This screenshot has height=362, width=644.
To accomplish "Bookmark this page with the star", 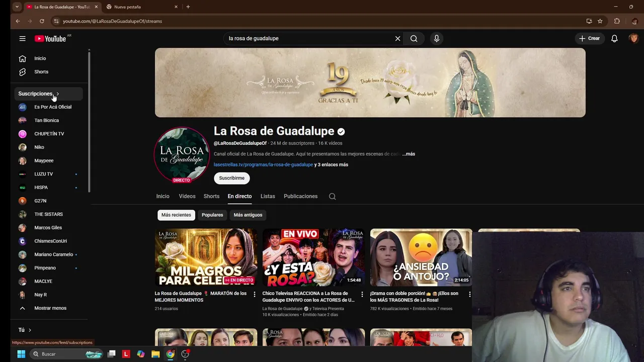I will (600, 21).
